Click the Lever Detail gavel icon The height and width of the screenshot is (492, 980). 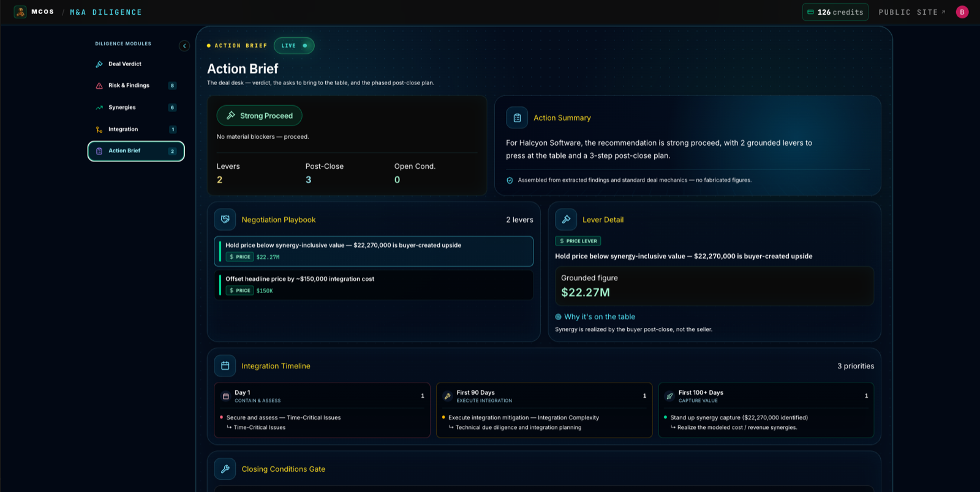click(566, 220)
